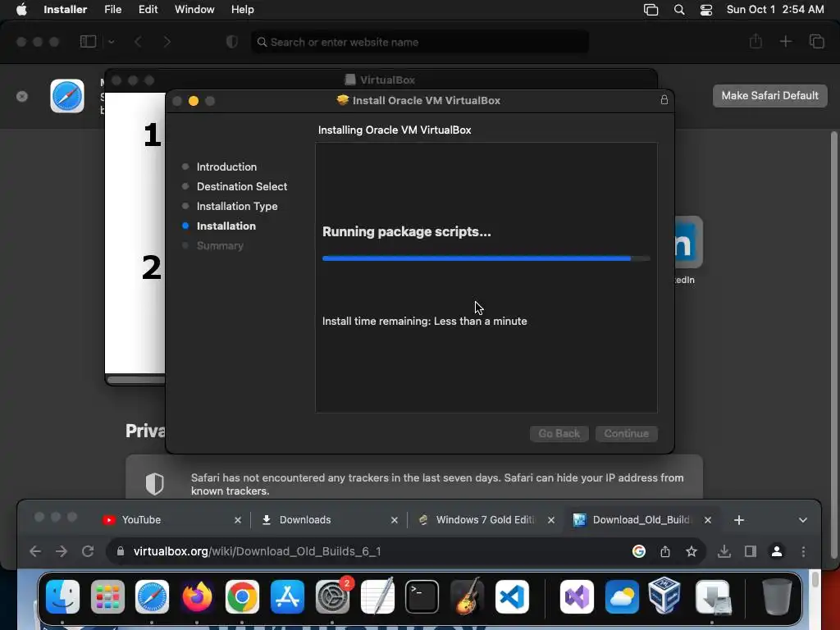Click Safari share button
The image size is (840, 630).
pyautogui.click(x=756, y=41)
